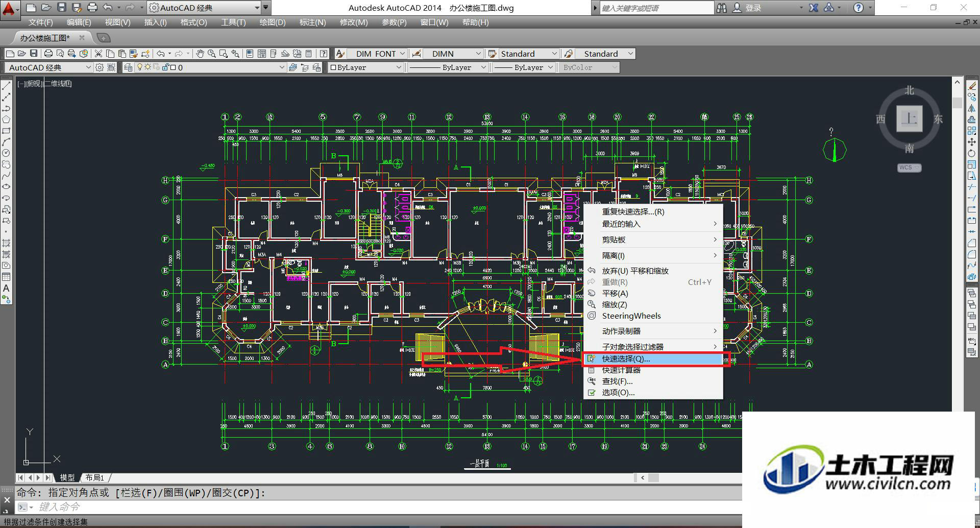Viewport: 980px width, 528px height.
Task: Select the Pan hand tool
Action: (200, 54)
